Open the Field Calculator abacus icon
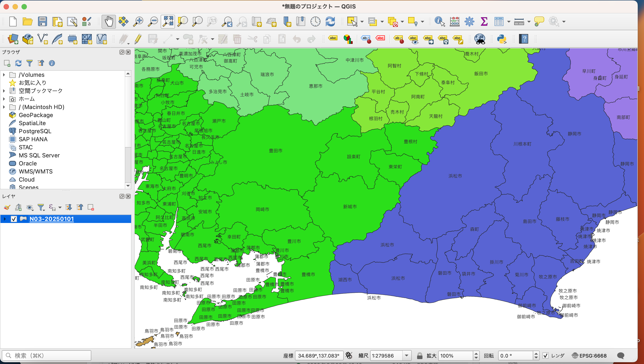Viewport: 644px width, 364px height. 454,21
